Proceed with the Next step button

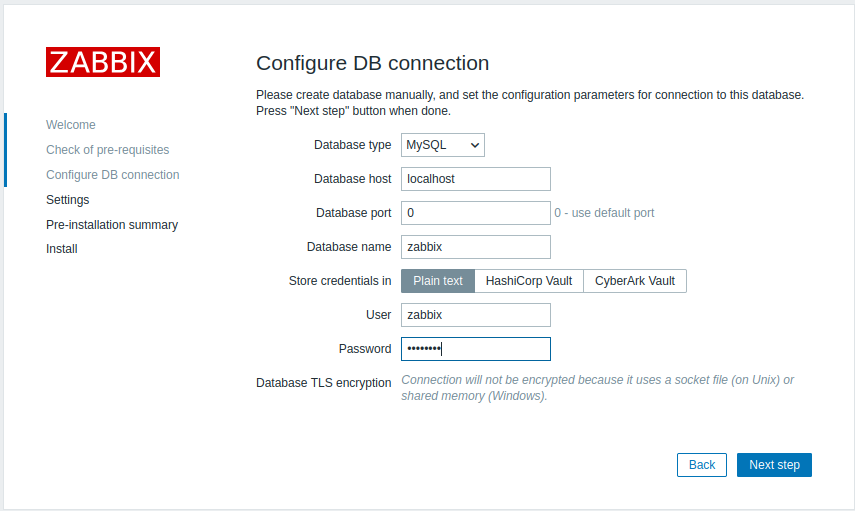tap(774, 465)
